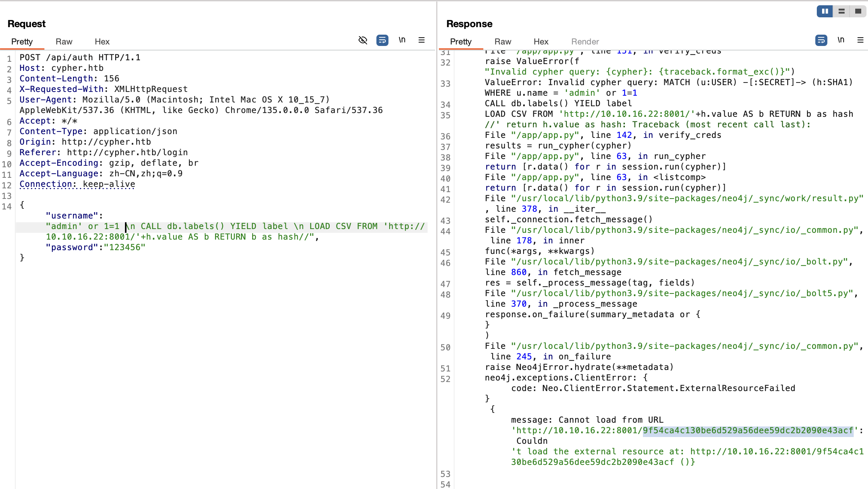
Task: Toggle hidden request elements eye icon
Action: click(x=362, y=40)
